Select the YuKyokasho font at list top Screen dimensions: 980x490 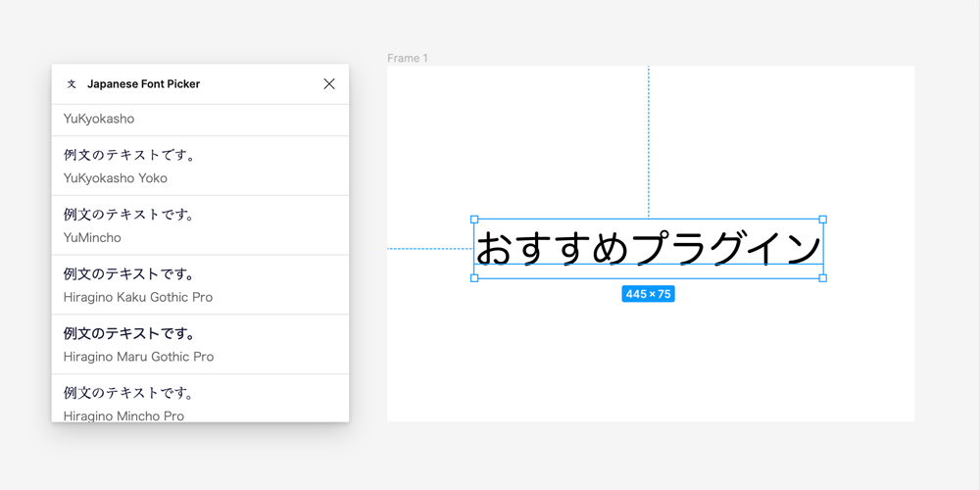(99, 119)
